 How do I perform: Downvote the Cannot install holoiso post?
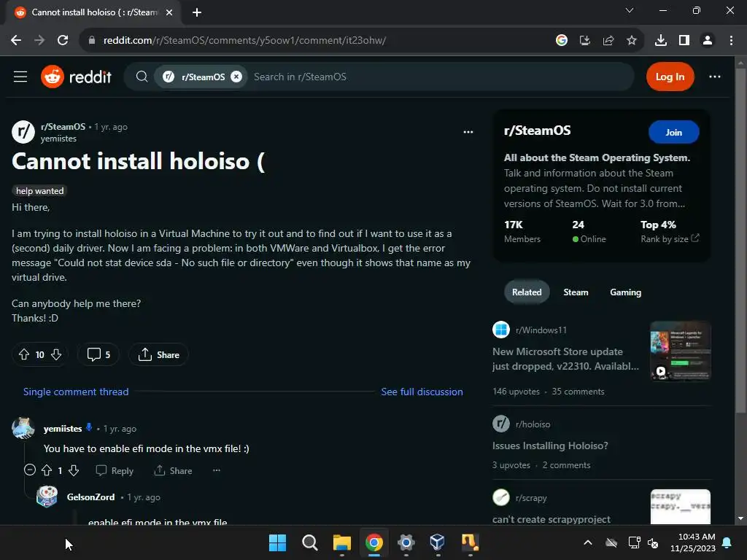point(56,355)
